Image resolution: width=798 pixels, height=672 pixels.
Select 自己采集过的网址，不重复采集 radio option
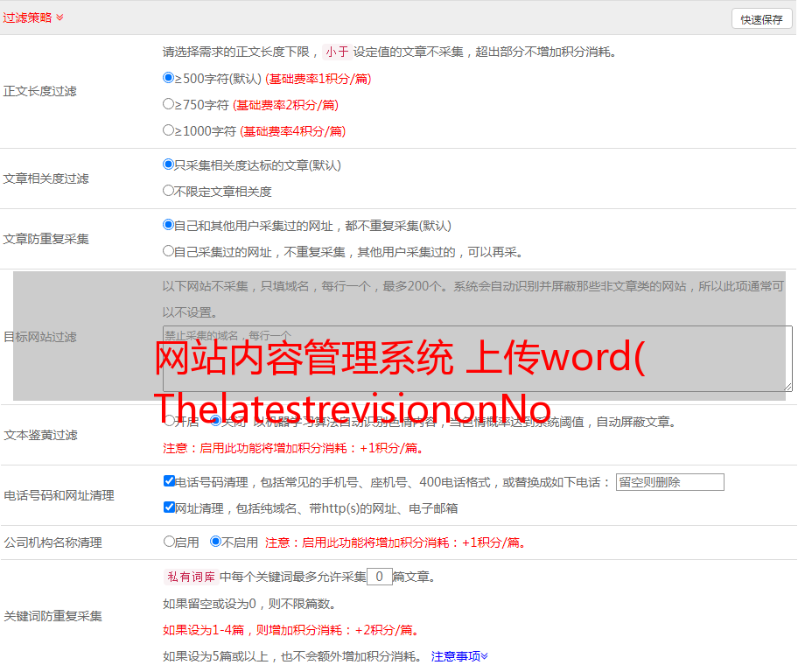[x=168, y=251]
